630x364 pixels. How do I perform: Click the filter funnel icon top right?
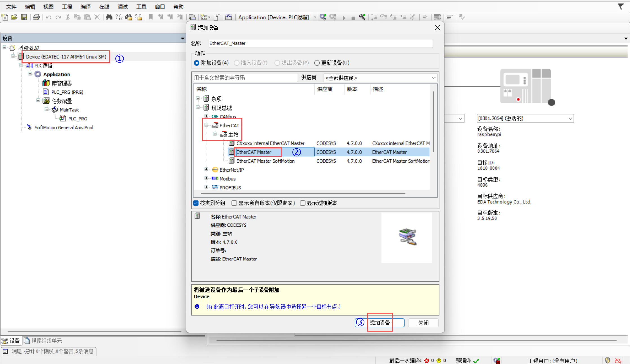621,6
